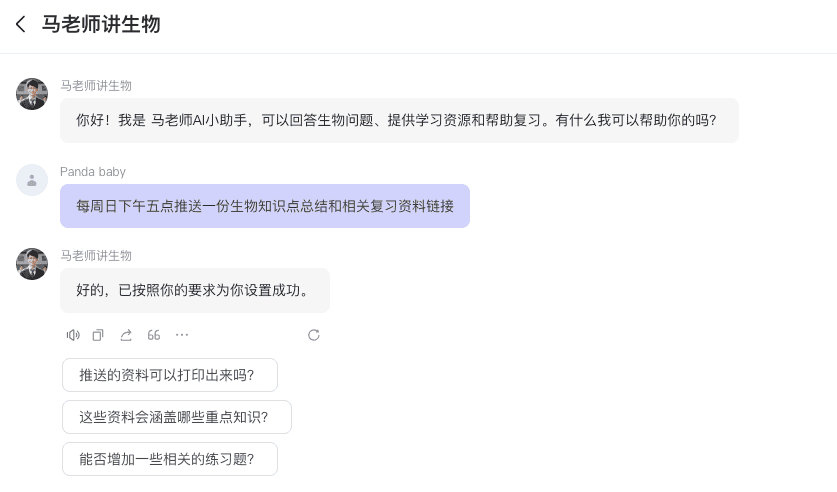837x492 pixels.
Task: Click 马老师 avatar beside the 设置成功 reply
Action: (32, 264)
